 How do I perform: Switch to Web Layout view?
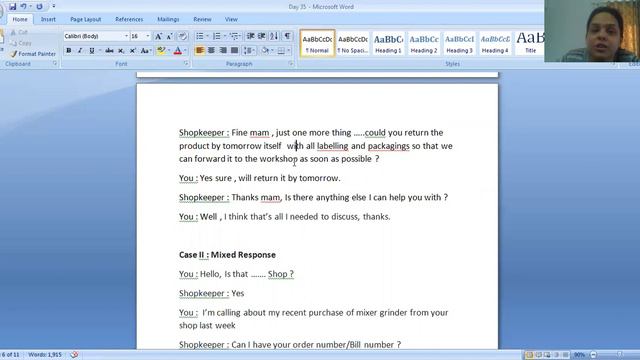547,355
